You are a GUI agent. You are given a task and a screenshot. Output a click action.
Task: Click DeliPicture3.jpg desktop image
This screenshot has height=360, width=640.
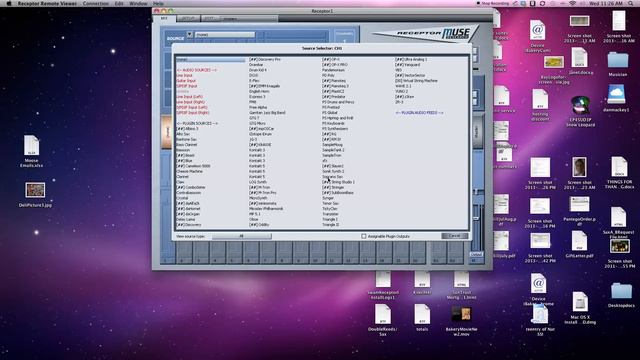click(x=35, y=195)
